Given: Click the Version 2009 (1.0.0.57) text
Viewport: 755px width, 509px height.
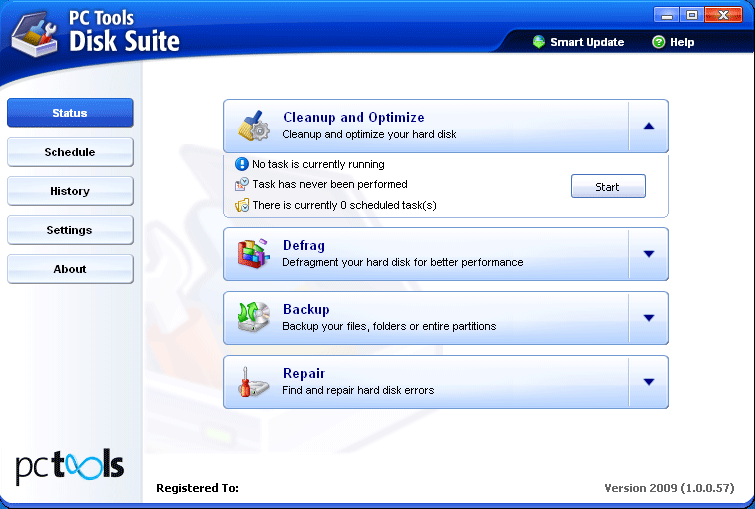Looking at the screenshot, I should [x=669, y=488].
